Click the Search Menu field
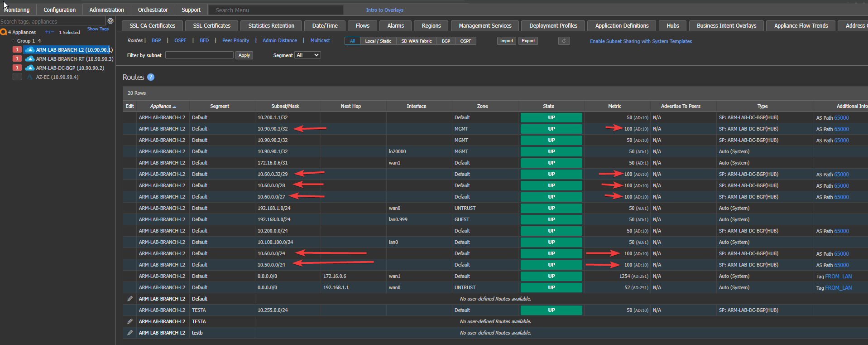 tap(276, 10)
